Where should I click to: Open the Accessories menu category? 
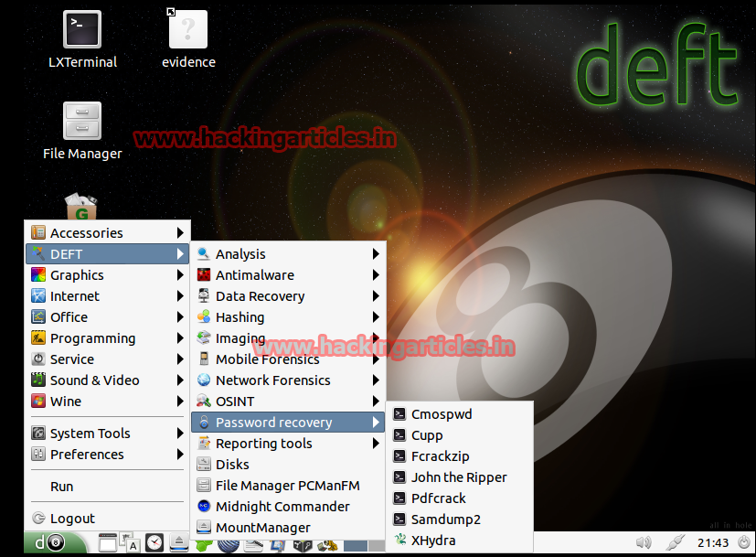tap(108, 233)
